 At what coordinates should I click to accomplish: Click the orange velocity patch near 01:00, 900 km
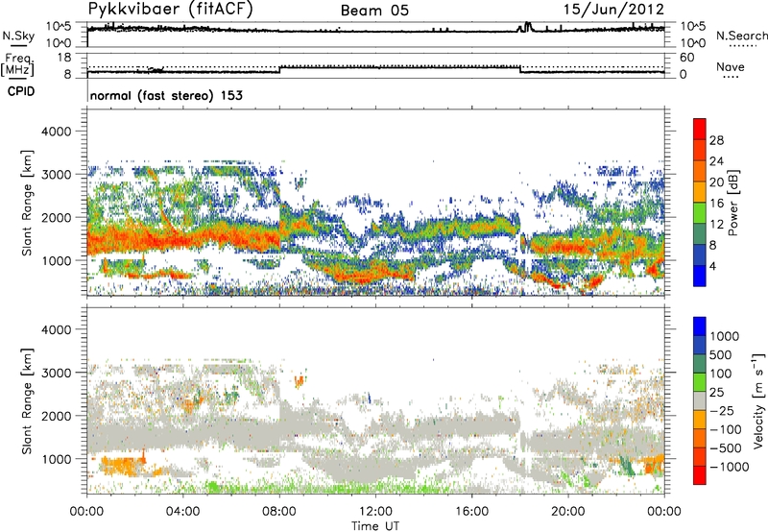pyautogui.click(x=119, y=466)
